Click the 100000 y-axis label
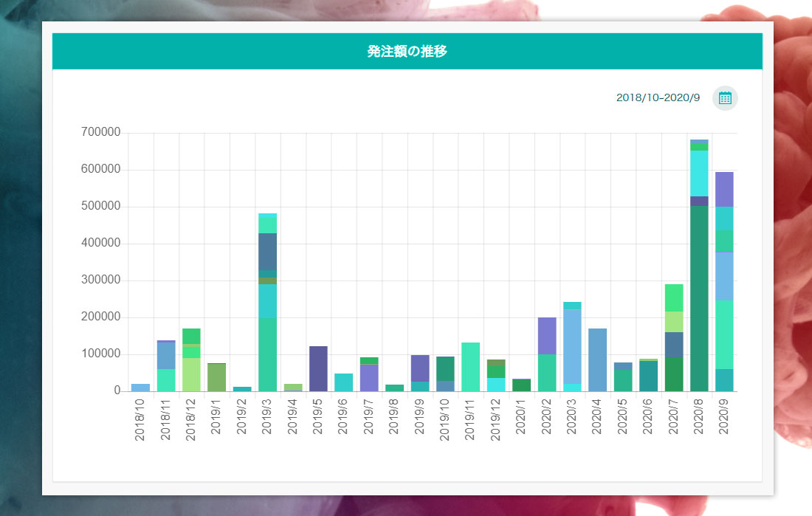The height and width of the screenshot is (516, 812). pyautogui.click(x=100, y=354)
